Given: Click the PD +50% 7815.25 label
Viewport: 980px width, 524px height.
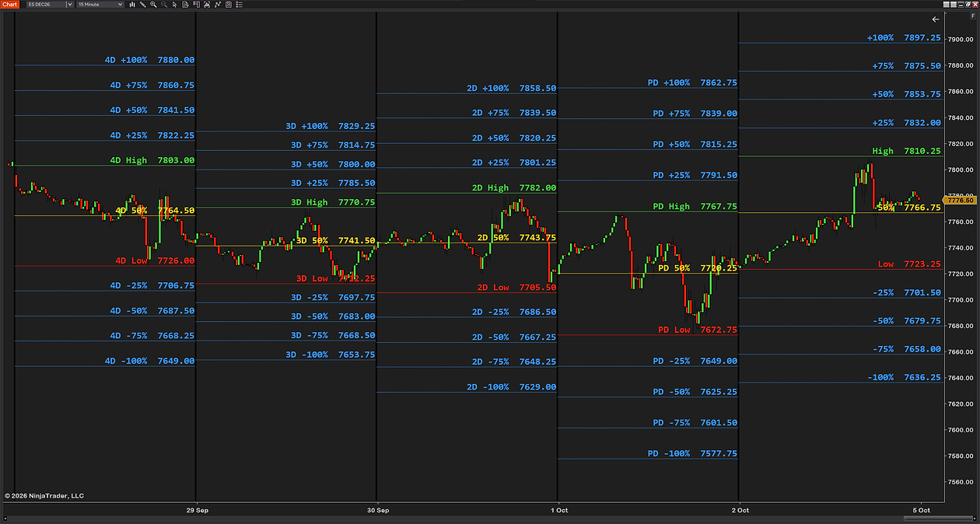Looking at the screenshot, I should (695, 144).
